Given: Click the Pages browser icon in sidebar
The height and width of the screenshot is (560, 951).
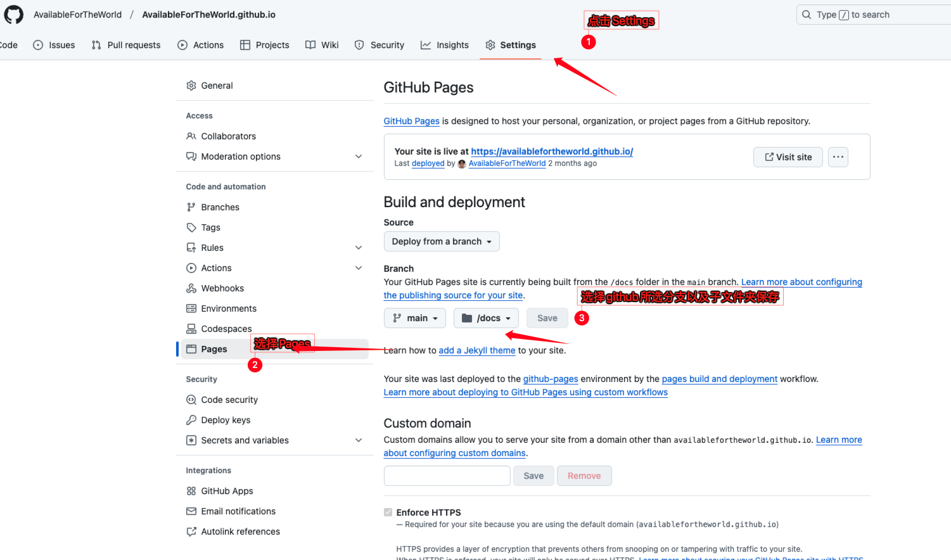Looking at the screenshot, I should [191, 349].
